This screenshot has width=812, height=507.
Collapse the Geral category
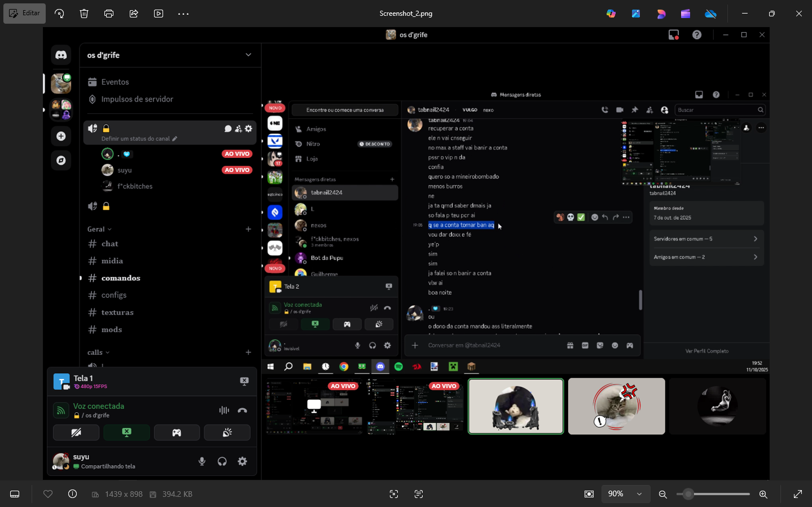99,230
